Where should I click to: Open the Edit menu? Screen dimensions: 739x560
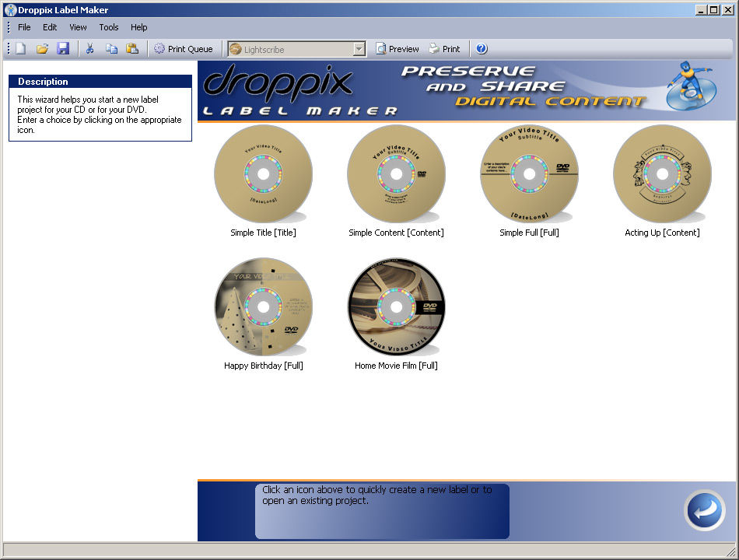point(50,27)
